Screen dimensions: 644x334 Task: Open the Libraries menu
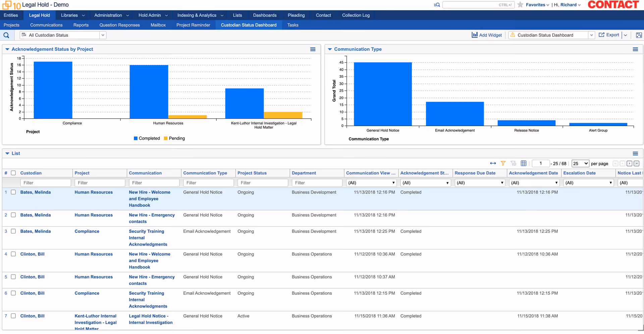(73, 15)
